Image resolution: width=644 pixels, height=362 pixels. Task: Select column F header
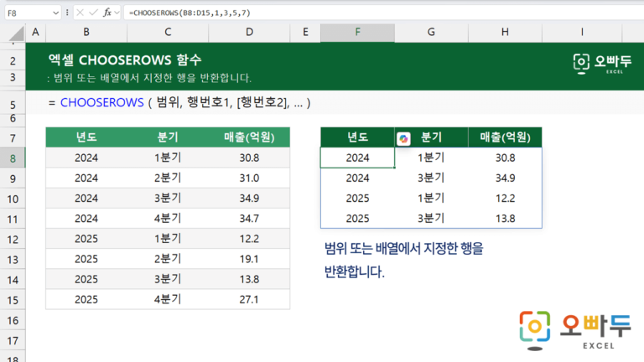coord(357,32)
